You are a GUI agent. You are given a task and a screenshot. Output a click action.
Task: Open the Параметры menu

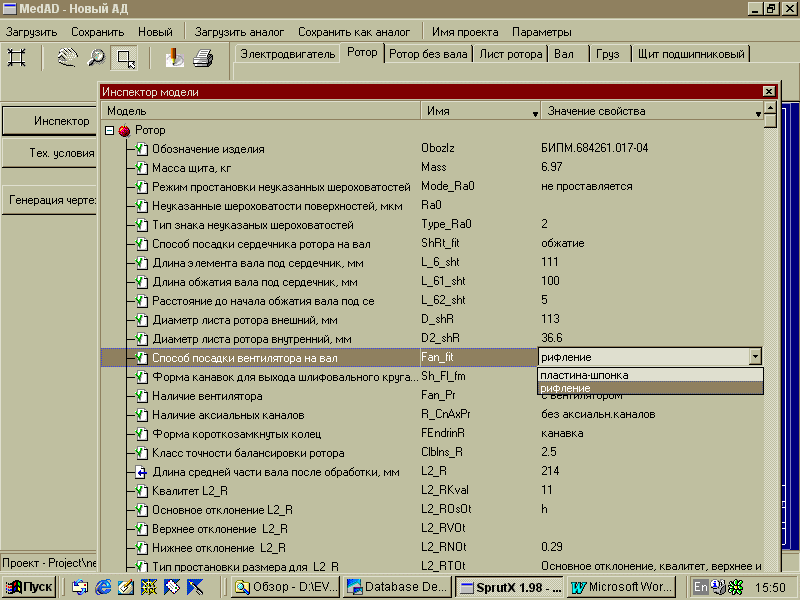click(x=541, y=32)
